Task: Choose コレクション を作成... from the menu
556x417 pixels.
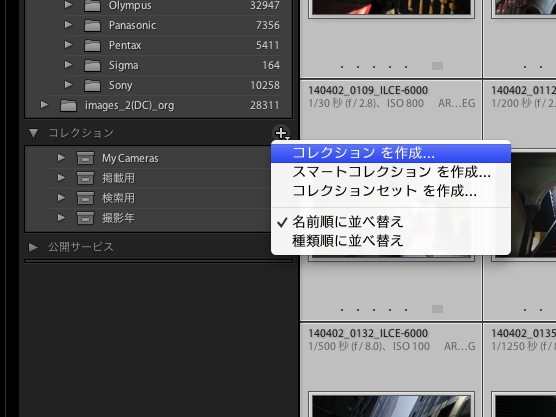Action: coord(391,153)
